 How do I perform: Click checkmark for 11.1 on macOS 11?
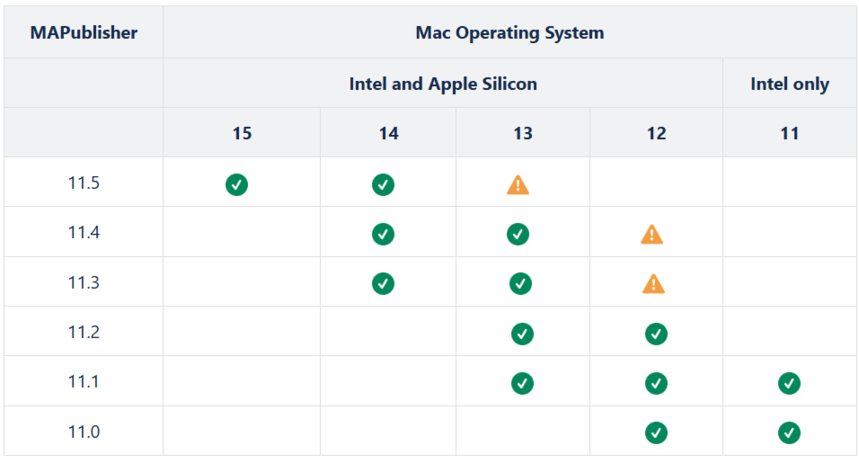pos(789,383)
